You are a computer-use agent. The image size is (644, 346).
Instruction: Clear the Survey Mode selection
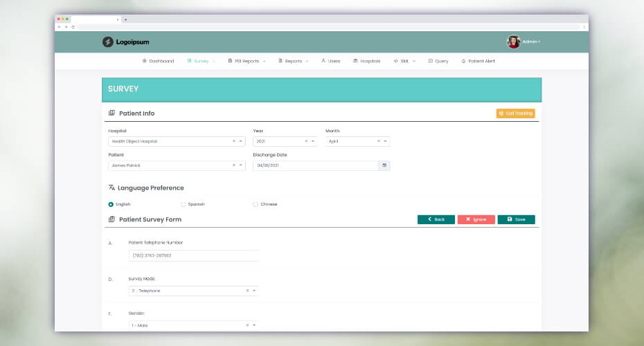pos(248,291)
